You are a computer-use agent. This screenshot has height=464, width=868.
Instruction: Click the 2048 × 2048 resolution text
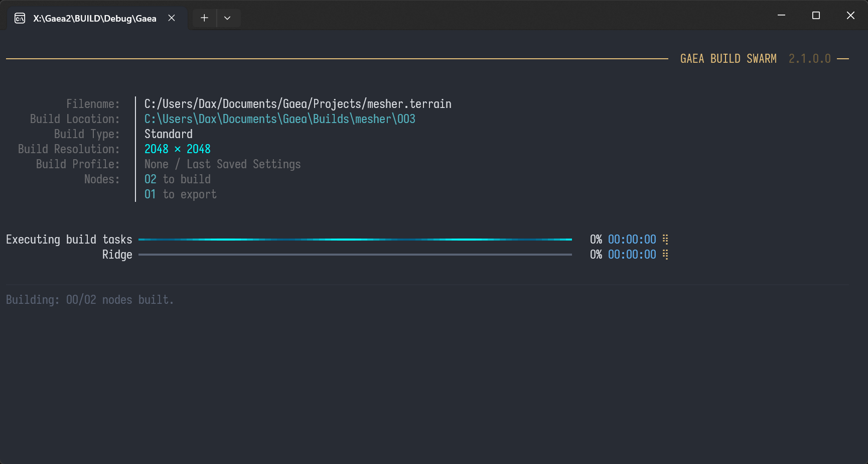(177, 149)
